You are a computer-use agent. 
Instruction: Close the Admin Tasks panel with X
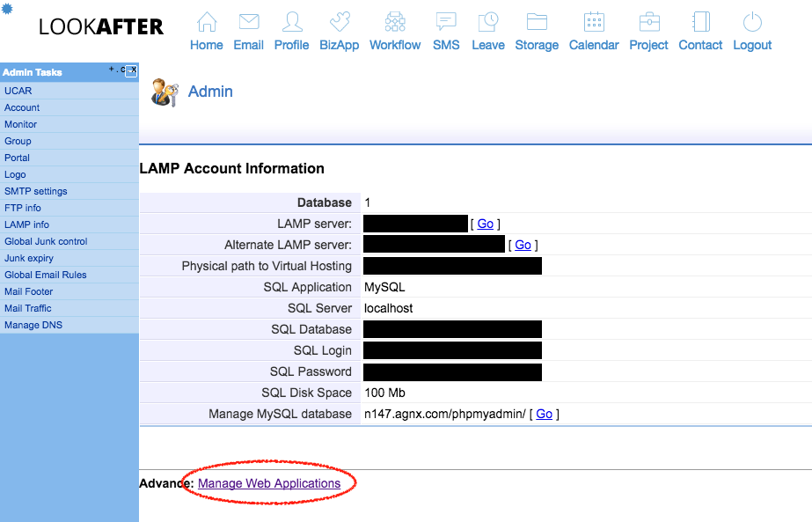pyautogui.click(x=132, y=70)
